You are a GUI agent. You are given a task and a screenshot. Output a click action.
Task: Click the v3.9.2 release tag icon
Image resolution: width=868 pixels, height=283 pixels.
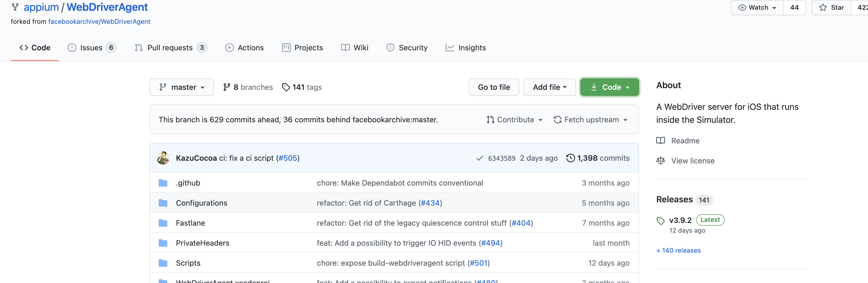coord(660,221)
